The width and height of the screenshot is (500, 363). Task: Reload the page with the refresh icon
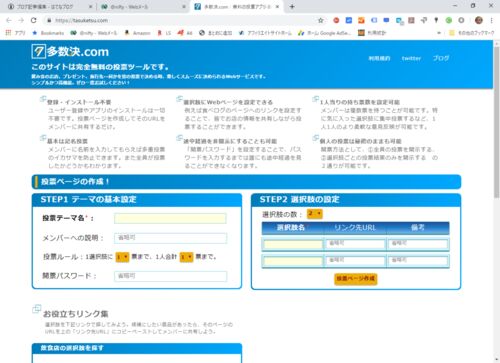pyautogui.click(x=34, y=20)
